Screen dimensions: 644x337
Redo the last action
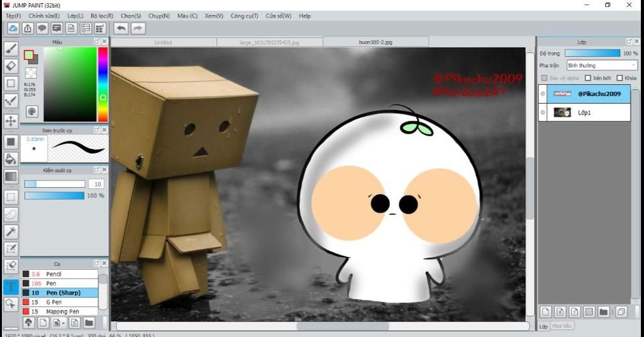[138, 28]
